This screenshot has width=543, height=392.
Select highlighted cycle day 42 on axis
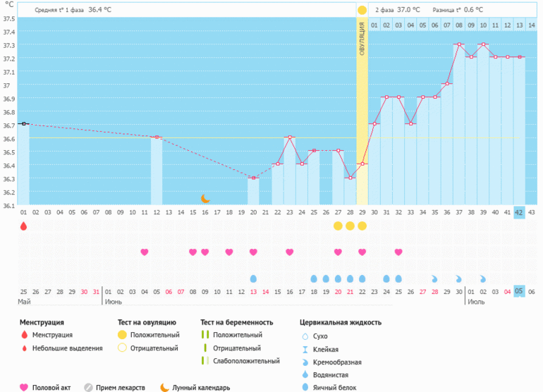click(519, 212)
